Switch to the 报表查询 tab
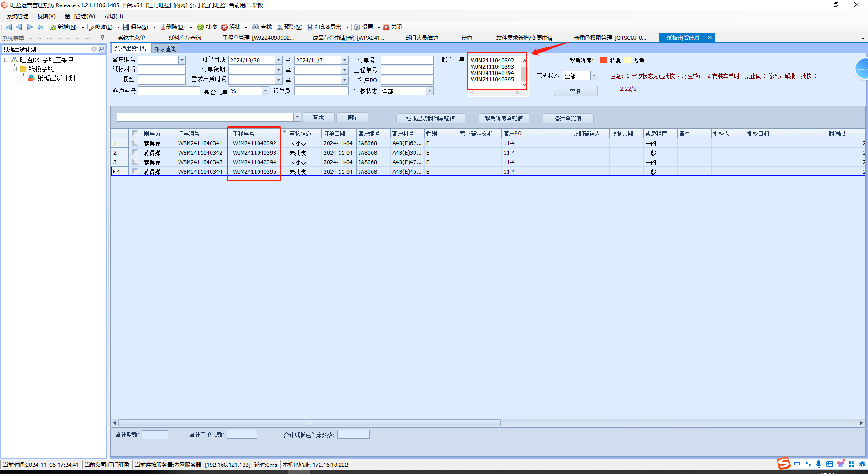868x474 pixels. pyautogui.click(x=166, y=49)
